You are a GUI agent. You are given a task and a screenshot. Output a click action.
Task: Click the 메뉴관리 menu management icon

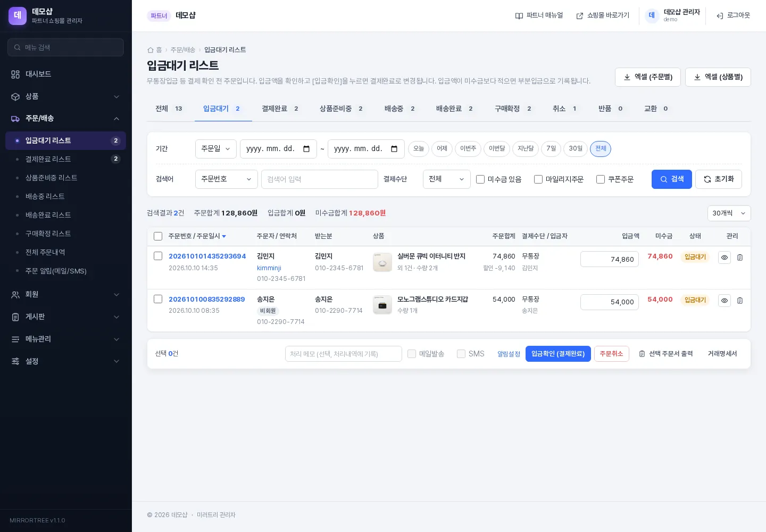click(15, 339)
